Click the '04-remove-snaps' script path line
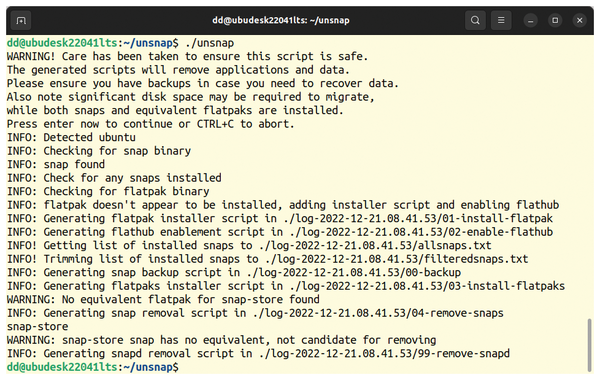The height and width of the screenshot is (380, 600). pos(255,313)
